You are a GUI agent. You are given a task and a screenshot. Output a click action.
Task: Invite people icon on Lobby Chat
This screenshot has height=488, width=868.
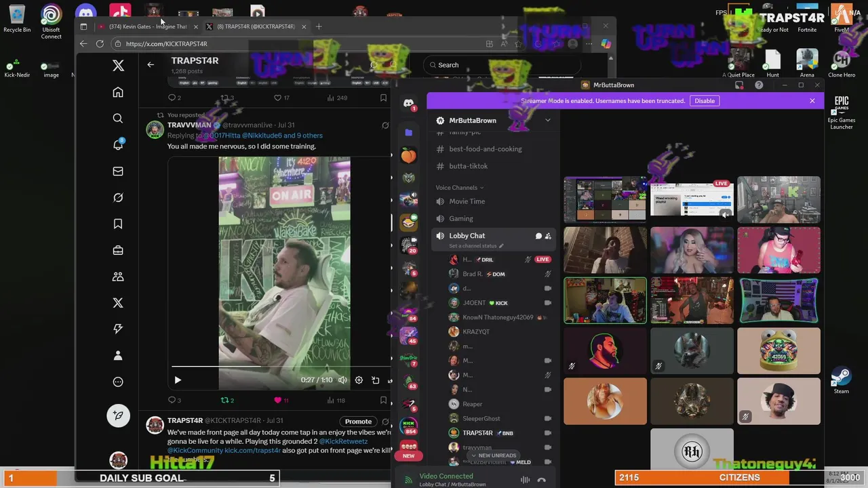pyautogui.click(x=548, y=236)
